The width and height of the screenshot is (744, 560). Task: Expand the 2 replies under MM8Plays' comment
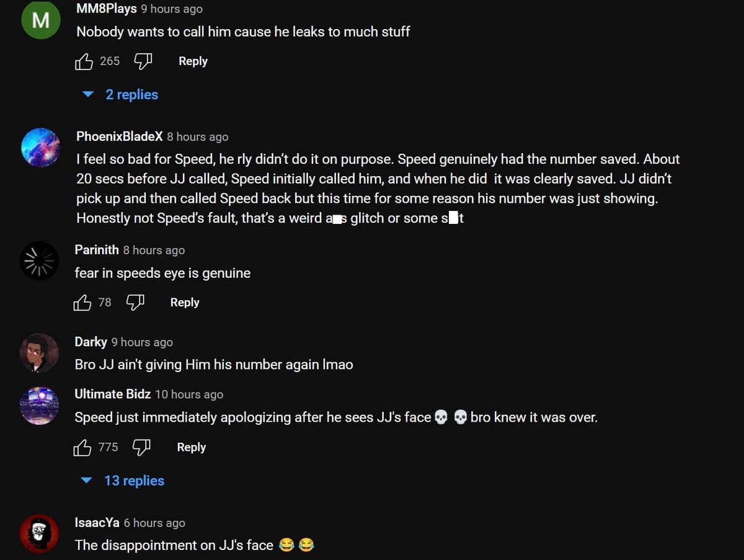pos(133,94)
